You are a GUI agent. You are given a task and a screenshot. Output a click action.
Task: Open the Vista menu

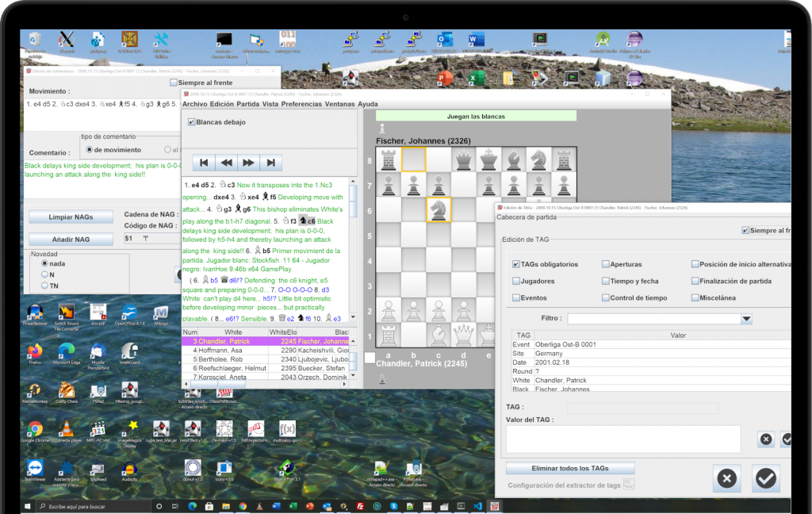tap(270, 104)
